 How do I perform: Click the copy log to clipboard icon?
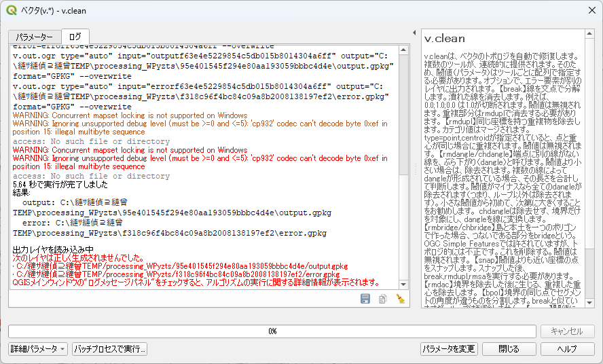[382, 299]
